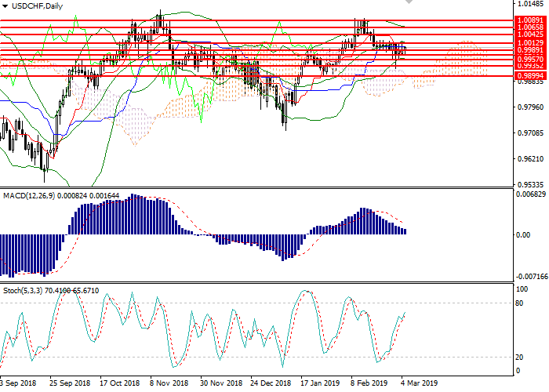Select the 17 Jan 2019 date marker
This screenshot has width=549, height=392.
pyautogui.click(x=321, y=384)
